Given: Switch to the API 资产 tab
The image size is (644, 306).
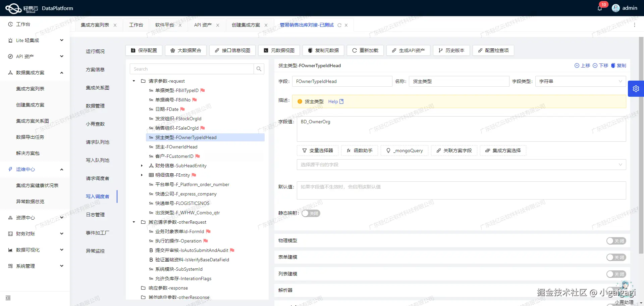Looking at the screenshot, I should [x=203, y=25].
